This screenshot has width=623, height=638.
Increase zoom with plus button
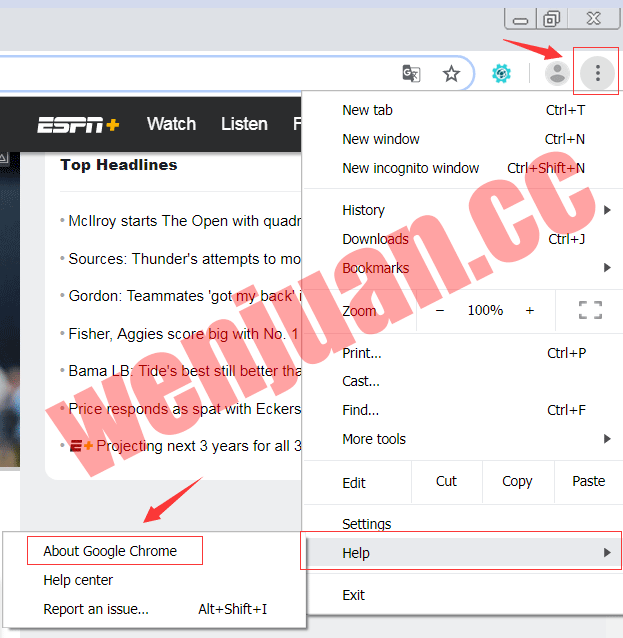[x=530, y=311]
